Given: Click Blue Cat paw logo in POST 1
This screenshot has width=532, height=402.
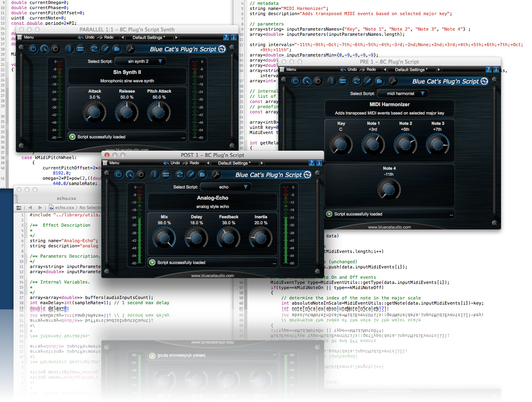Looking at the screenshot, I should 307,175.
